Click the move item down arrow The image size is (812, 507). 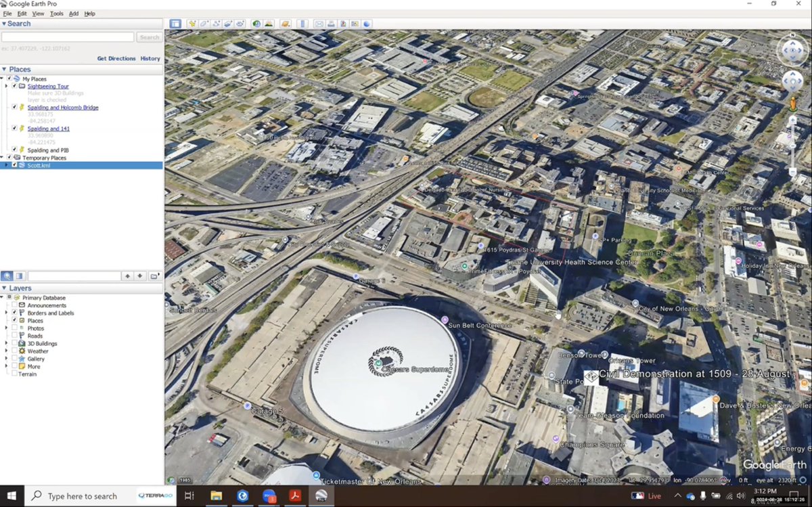[x=140, y=275]
